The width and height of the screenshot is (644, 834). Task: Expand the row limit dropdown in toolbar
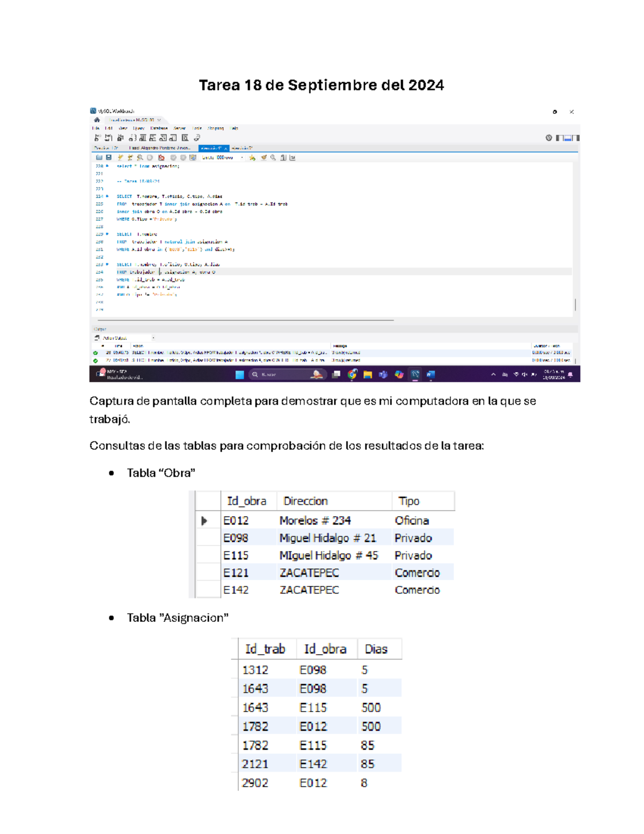coord(242,158)
